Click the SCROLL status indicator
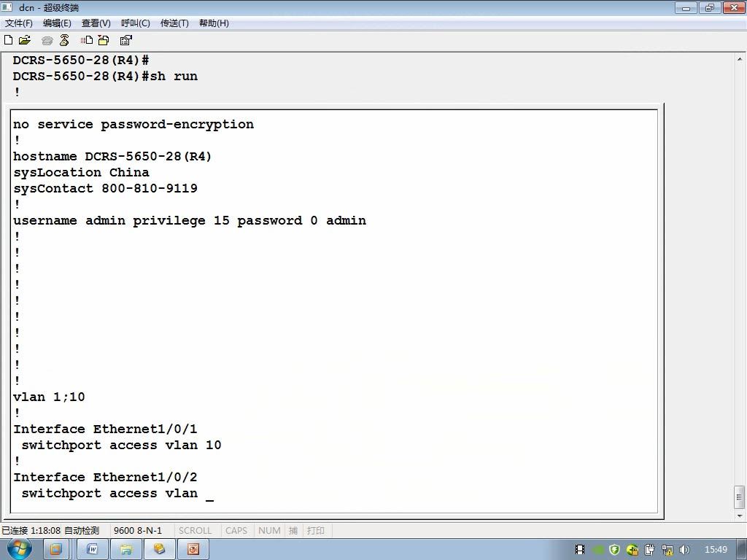 pyautogui.click(x=195, y=531)
